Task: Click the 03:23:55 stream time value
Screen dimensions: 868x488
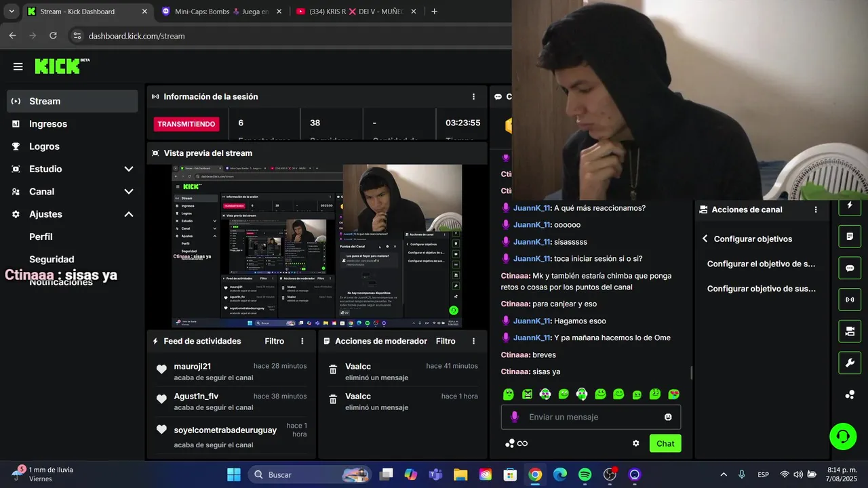Action: click(x=462, y=123)
